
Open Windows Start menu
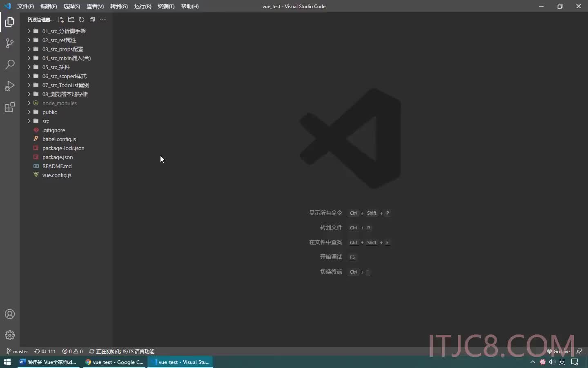[x=7, y=362]
